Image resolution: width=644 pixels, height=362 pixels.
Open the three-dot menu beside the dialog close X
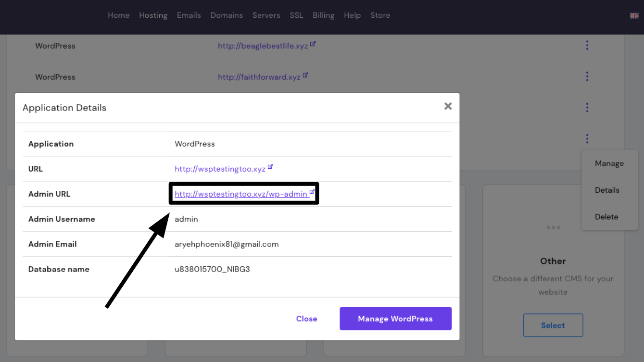pyautogui.click(x=587, y=108)
